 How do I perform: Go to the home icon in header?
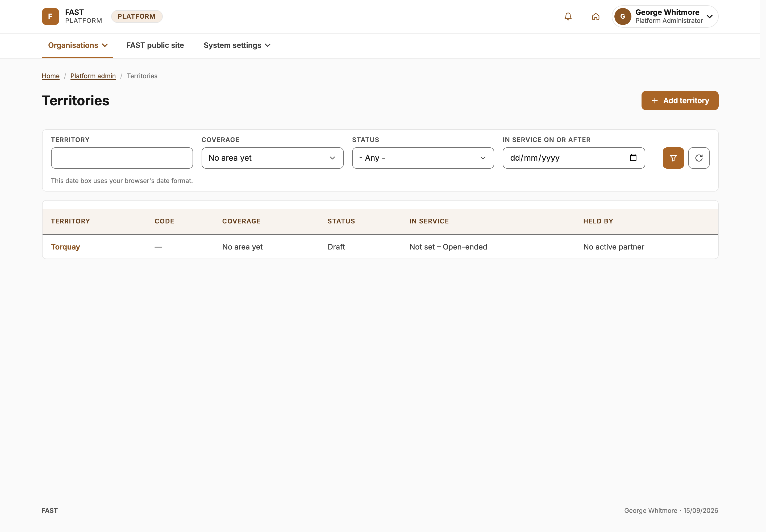(596, 16)
